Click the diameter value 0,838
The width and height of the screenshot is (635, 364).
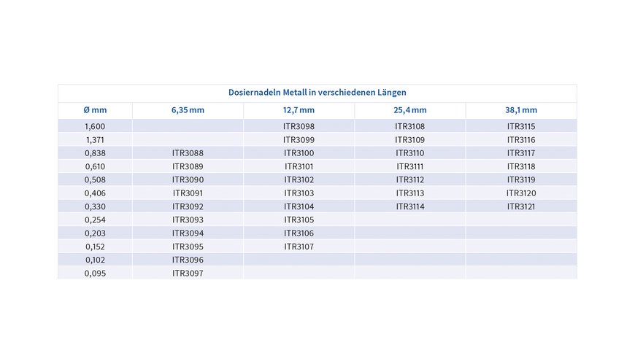point(95,153)
